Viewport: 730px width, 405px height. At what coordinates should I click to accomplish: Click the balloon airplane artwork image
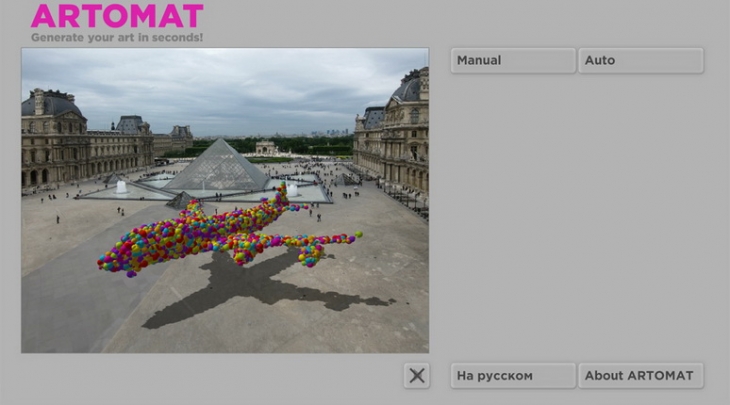point(225,200)
